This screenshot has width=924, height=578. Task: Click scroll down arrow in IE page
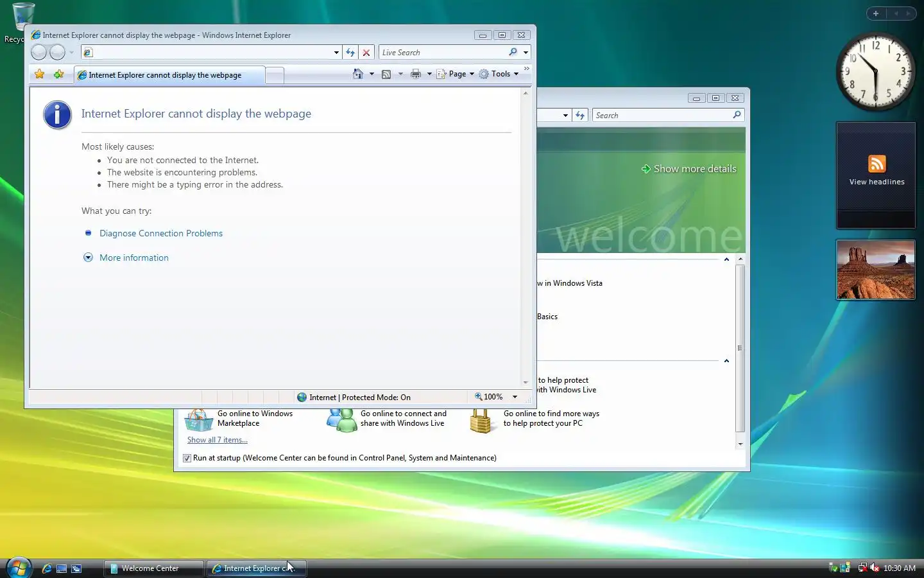(526, 383)
